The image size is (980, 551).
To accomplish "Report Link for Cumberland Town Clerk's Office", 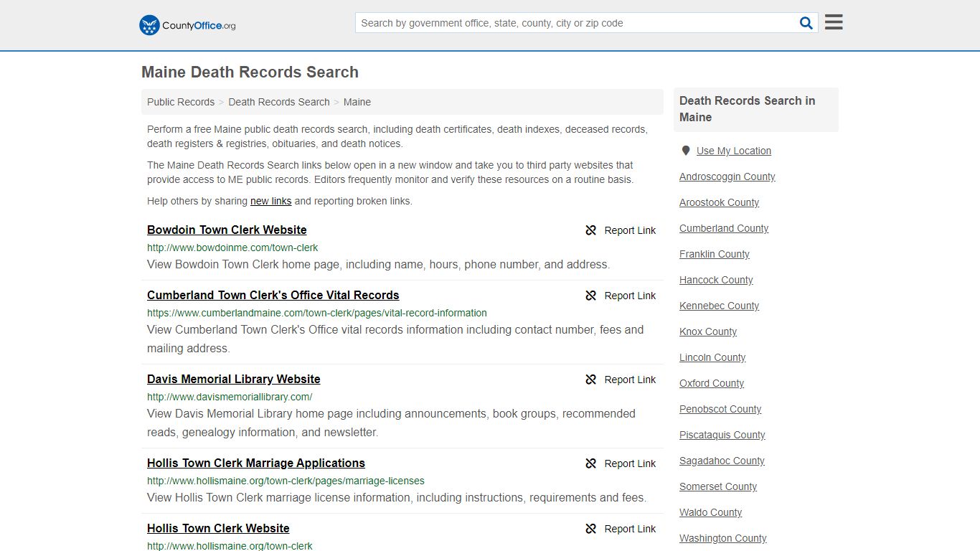I will click(630, 296).
